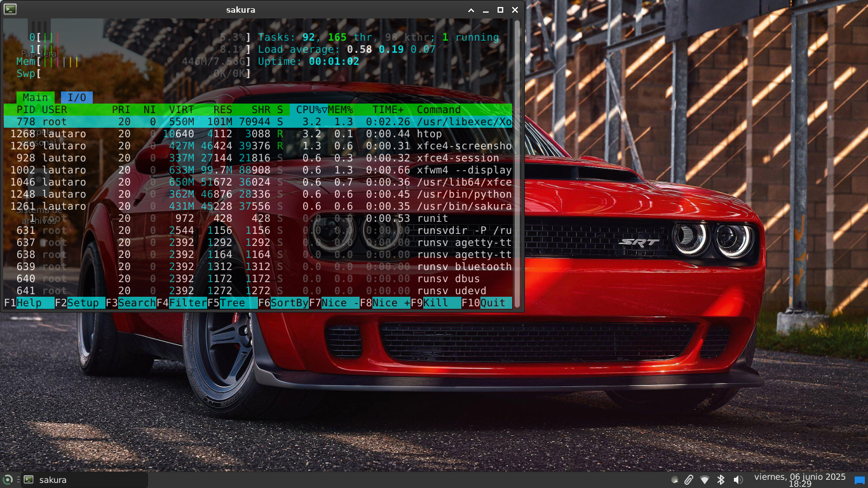Click F8 Nice + in htop

click(x=385, y=303)
